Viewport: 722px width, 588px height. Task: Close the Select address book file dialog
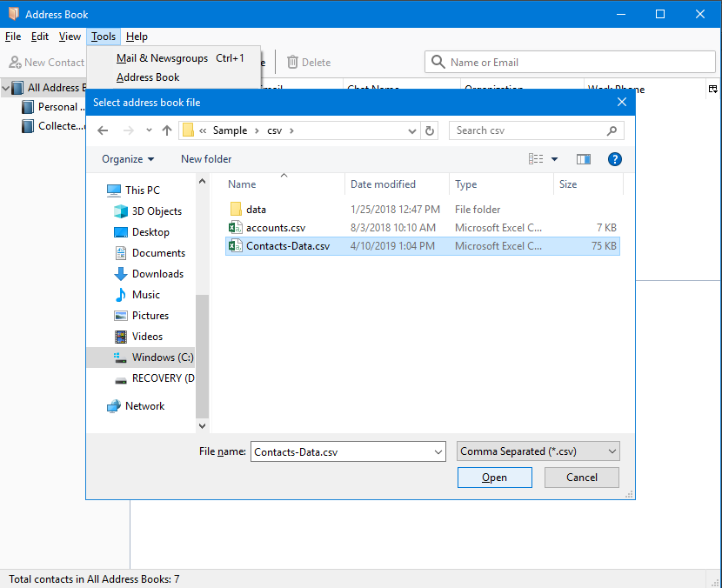point(622,103)
